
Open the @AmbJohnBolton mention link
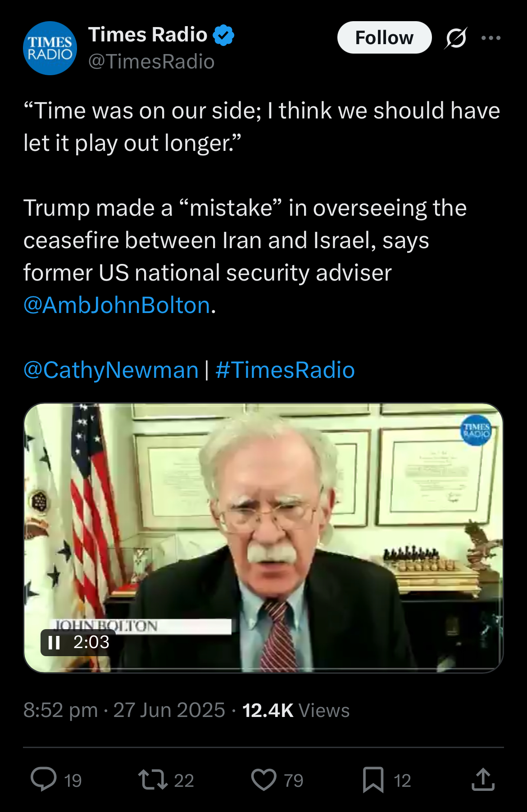coord(117,305)
